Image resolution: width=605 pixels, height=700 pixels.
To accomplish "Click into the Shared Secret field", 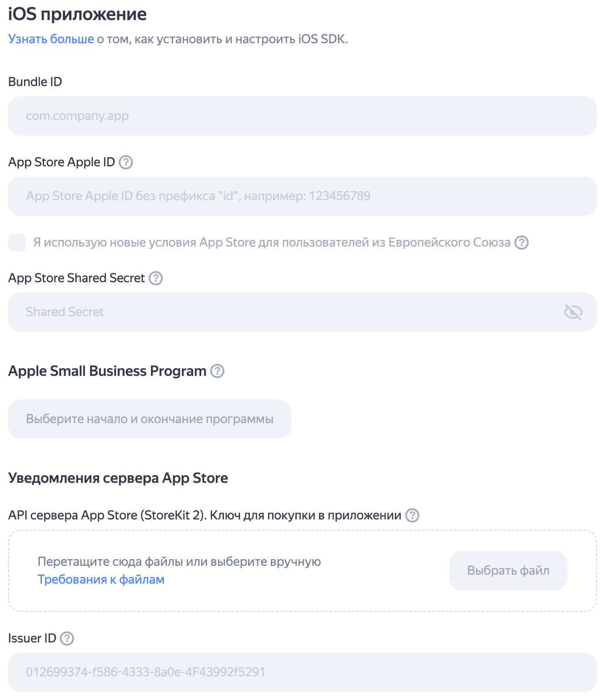I will pos(286,312).
